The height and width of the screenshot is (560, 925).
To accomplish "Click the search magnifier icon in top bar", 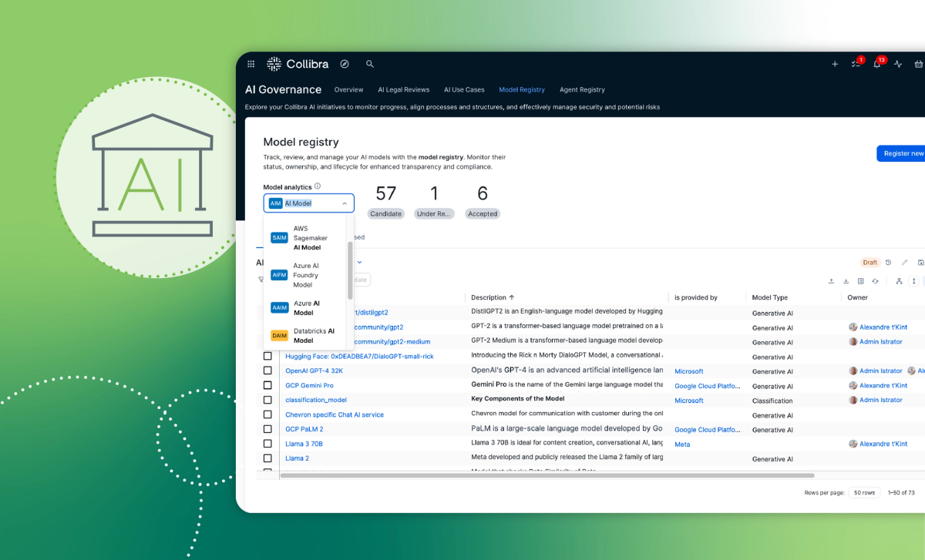I will 370,64.
